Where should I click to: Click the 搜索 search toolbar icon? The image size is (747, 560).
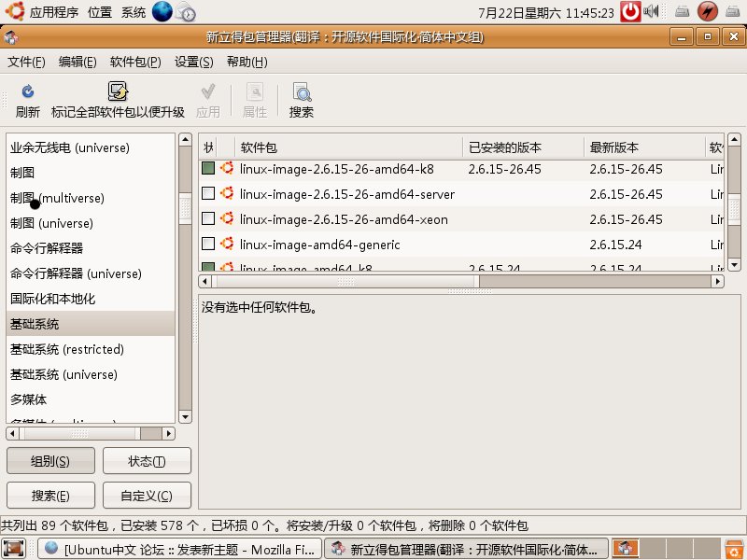point(302,91)
